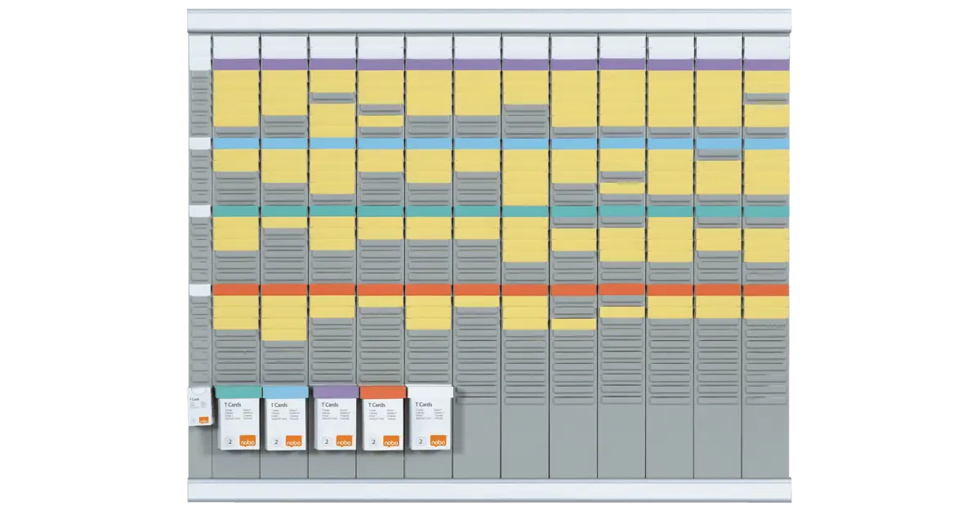The height and width of the screenshot is (514, 980).
Task: Click the nobo logo on the blue-topped card pack
Action: pos(295,442)
